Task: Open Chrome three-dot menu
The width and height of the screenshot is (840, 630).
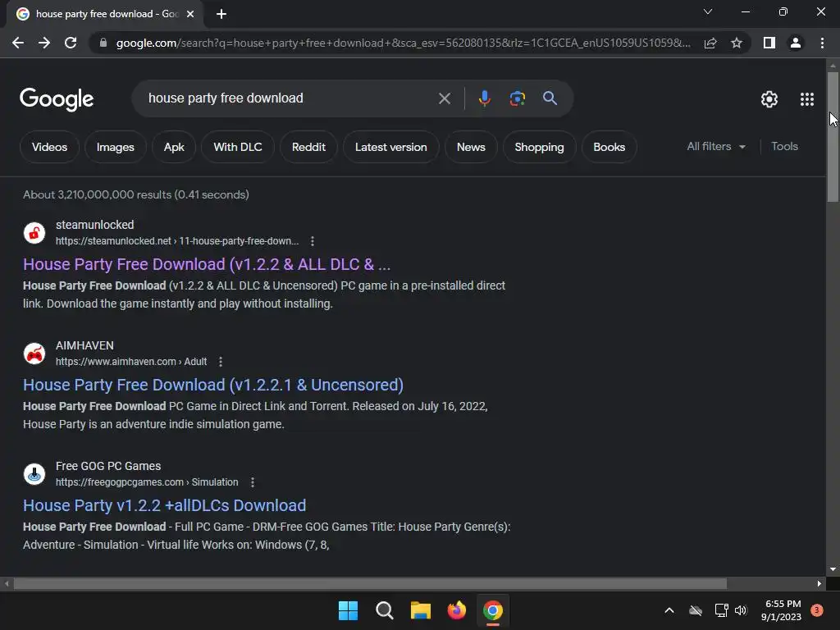Action: (822, 43)
